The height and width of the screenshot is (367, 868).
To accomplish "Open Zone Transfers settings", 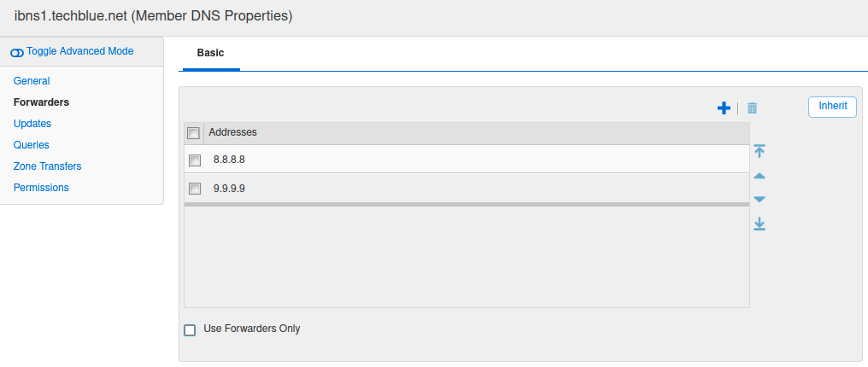I will (x=48, y=166).
